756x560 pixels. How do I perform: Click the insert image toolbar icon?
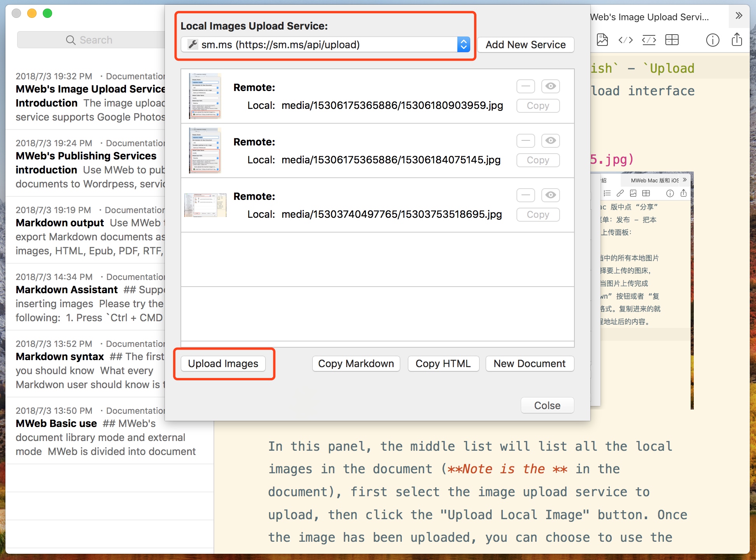602,40
